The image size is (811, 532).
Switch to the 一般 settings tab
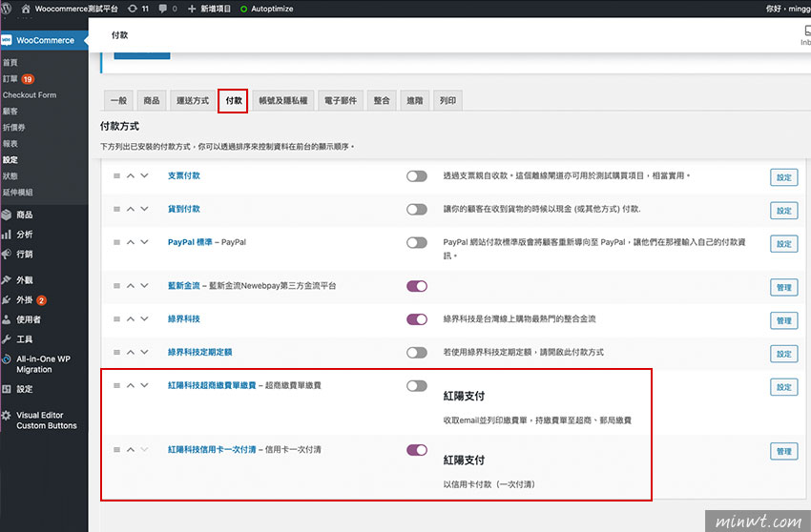118,100
